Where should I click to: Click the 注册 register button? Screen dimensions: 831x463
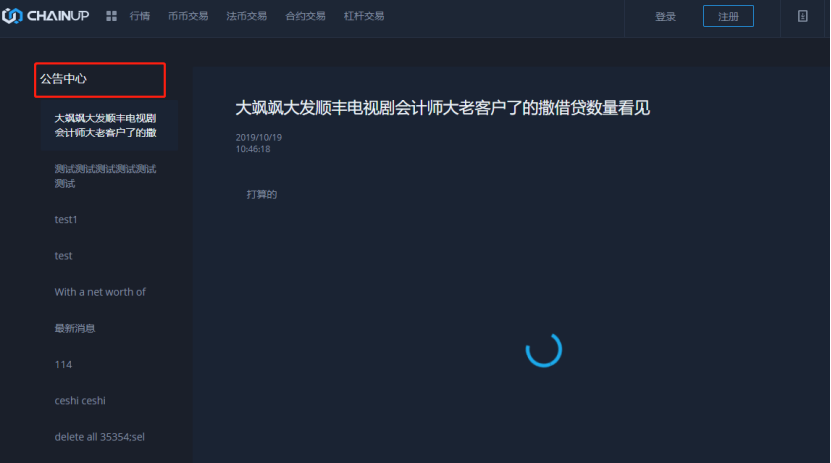728,16
